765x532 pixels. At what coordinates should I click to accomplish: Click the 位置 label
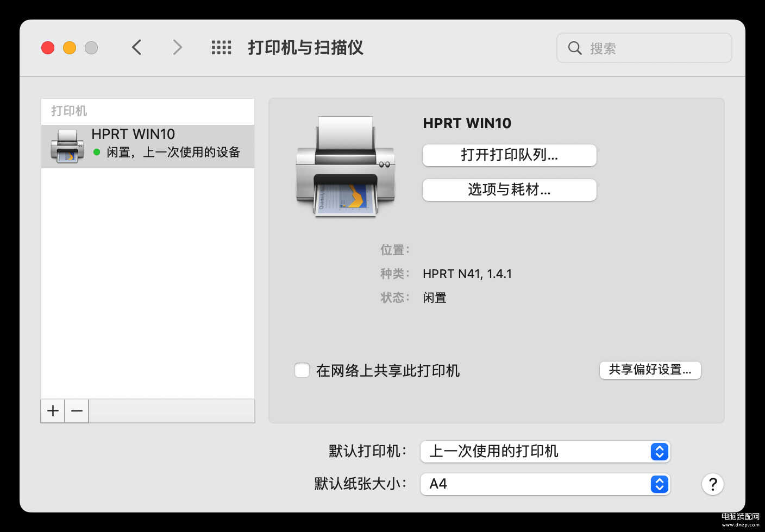pyautogui.click(x=395, y=250)
